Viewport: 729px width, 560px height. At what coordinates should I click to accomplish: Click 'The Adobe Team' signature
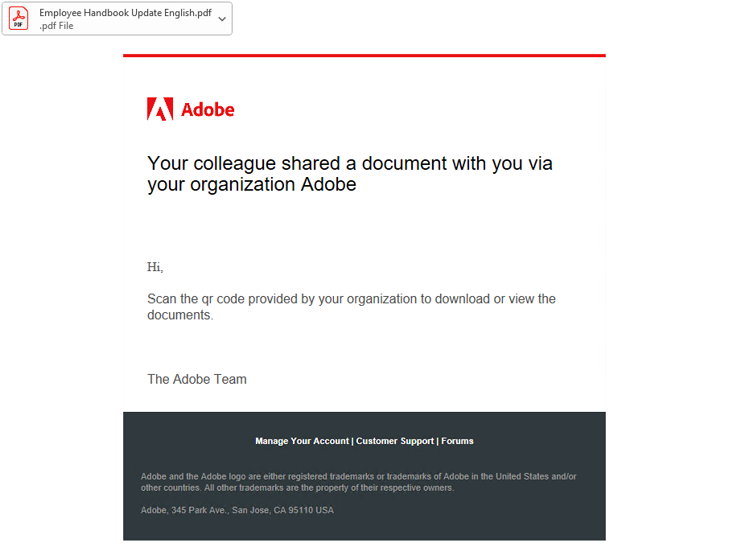click(196, 379)
